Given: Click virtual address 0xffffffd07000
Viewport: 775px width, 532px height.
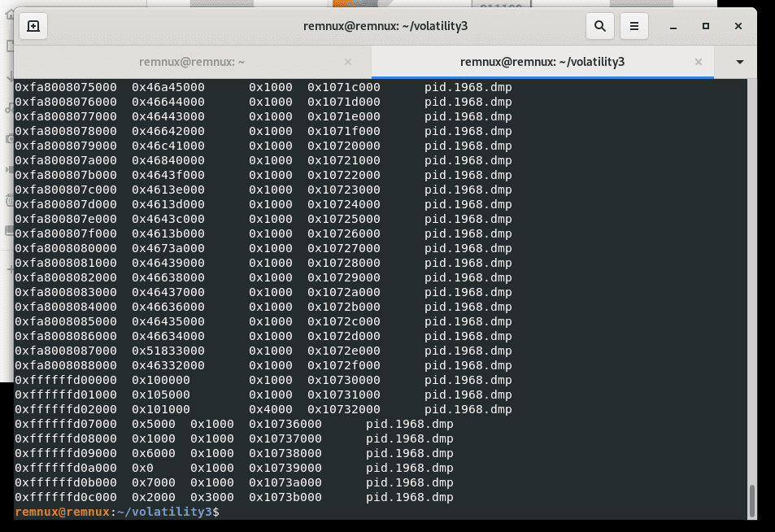Looking at the screenshot, I should click(x=66, y=424).
